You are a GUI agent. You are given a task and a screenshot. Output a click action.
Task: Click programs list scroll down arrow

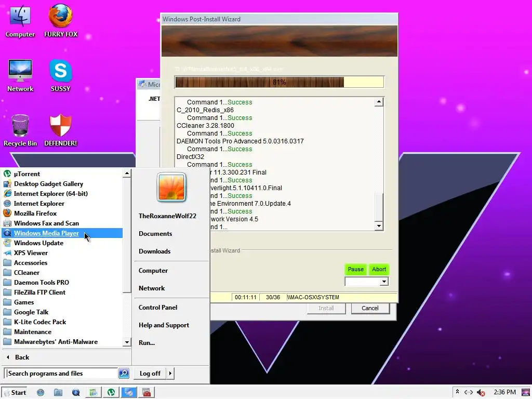tap(127, 342)
